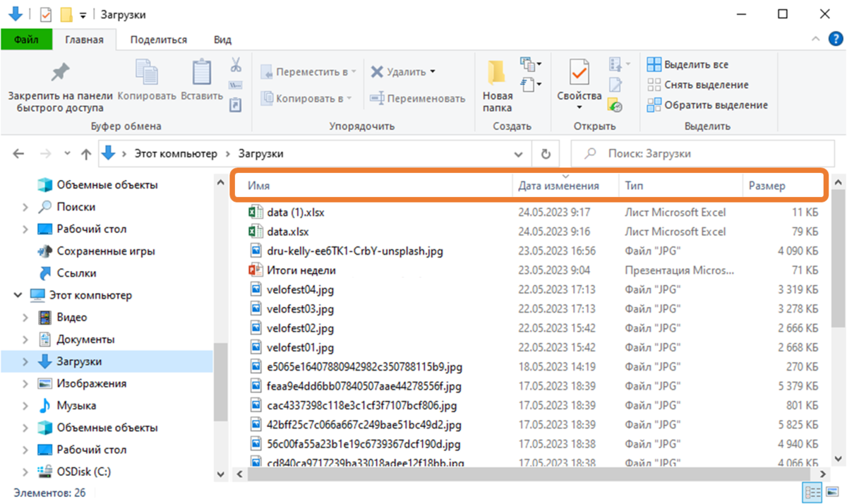Open the recent locations dropdown arrow
847x504 pixels.
pyautogui.click(x=67, y=153)
